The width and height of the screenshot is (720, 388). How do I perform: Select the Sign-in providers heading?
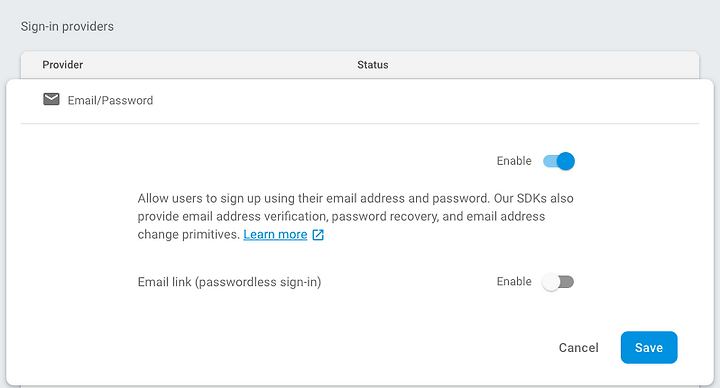pos(67,27)
